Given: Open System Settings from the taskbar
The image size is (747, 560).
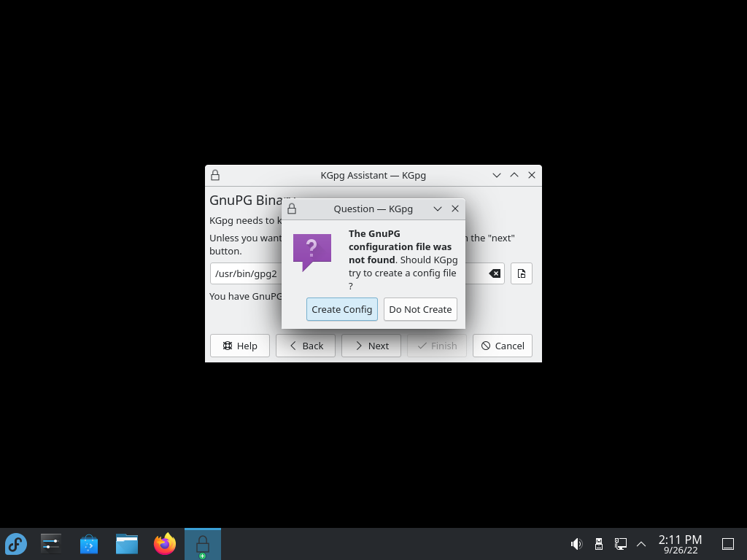Looking at the screenshot, I should (x=50, y=544).
